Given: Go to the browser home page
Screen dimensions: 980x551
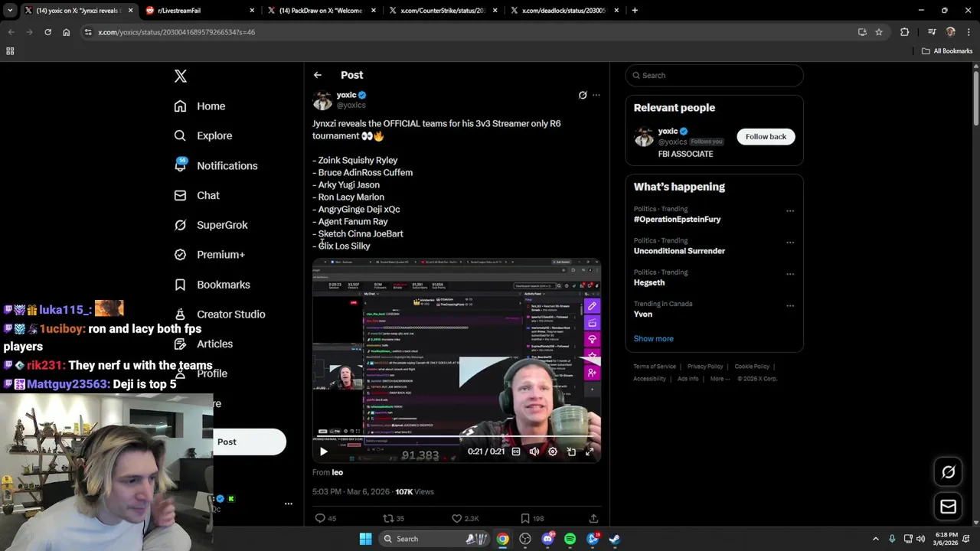Looking at the screenshot, I should [66, 32].
